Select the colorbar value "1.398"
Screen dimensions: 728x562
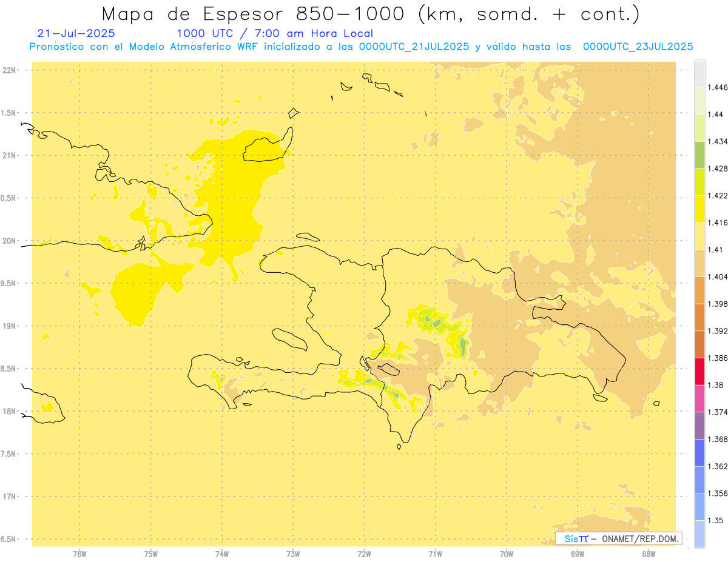point(718,304)
